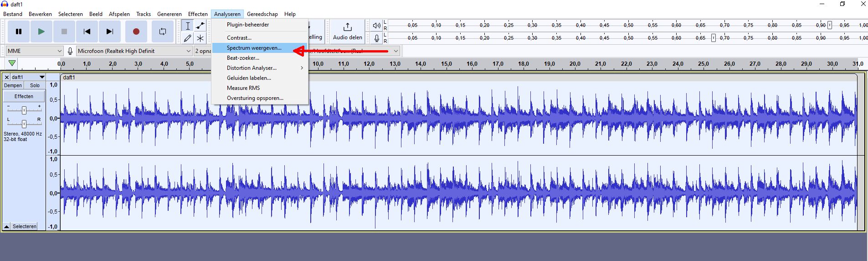868x261 pixels.
Task: Restore the window using the maximize button
Action: 842,4
